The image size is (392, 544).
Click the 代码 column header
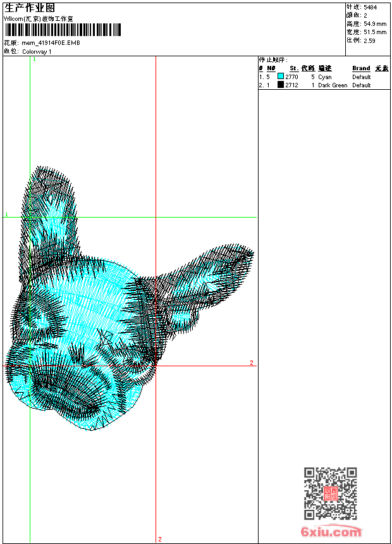307,68
